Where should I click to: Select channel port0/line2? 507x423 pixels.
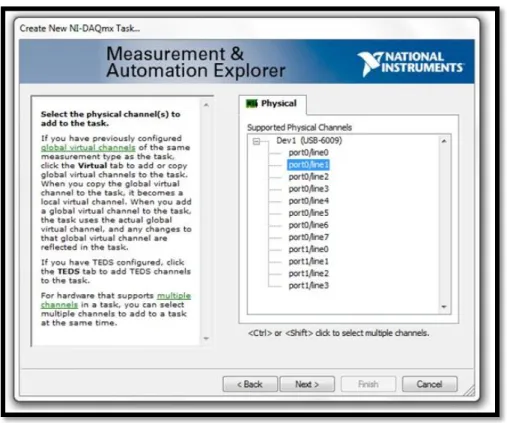pos(308,177)
